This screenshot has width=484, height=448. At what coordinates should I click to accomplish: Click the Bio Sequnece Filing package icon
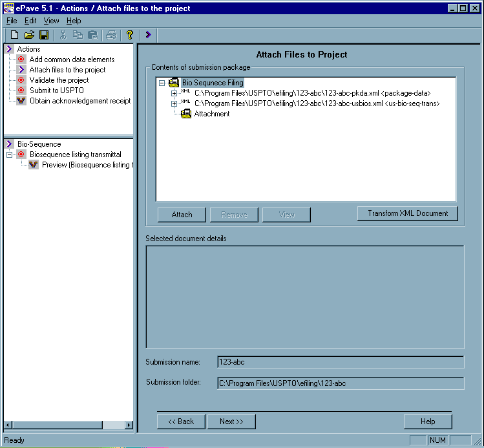(174, 83)
